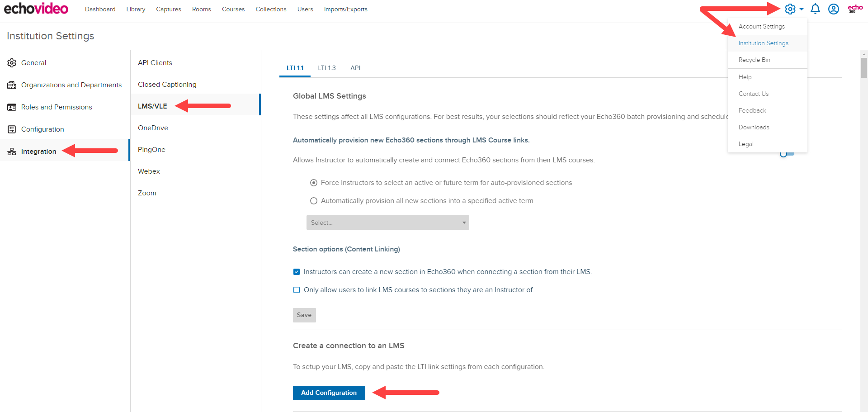Image resolution: width=868 pixels, height=412 pixels.
Task: Click the Add Configuration button
Action: pos(329,393)
